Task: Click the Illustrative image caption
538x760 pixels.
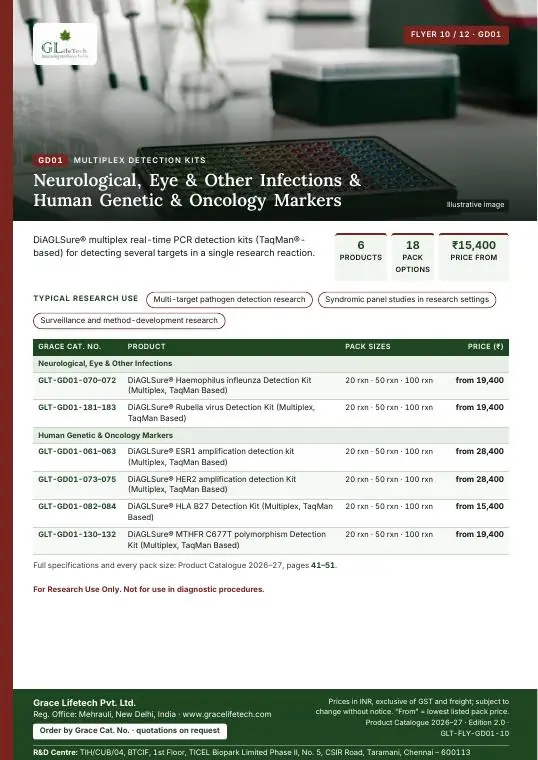Action: (475, 205)
